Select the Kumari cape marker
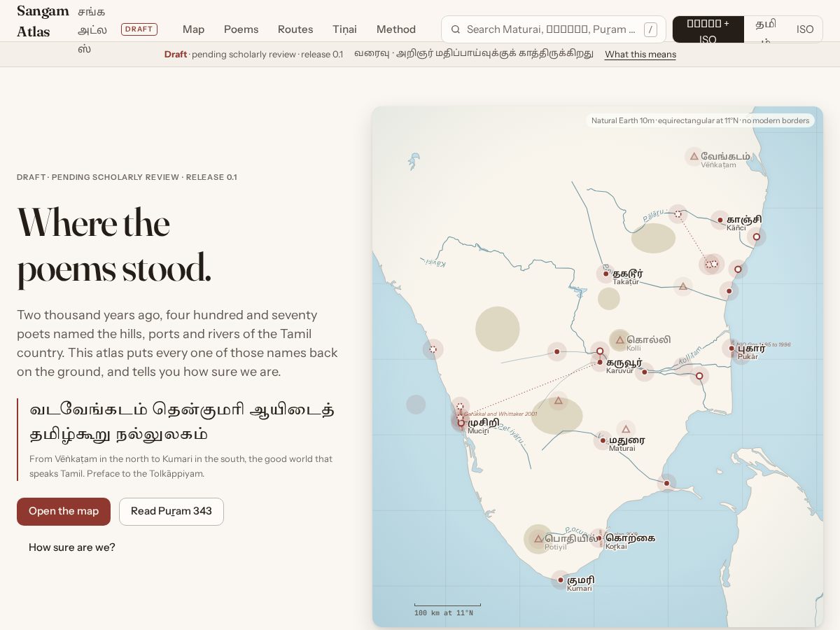This screenshot has height=630, width=840. [560, 580]
